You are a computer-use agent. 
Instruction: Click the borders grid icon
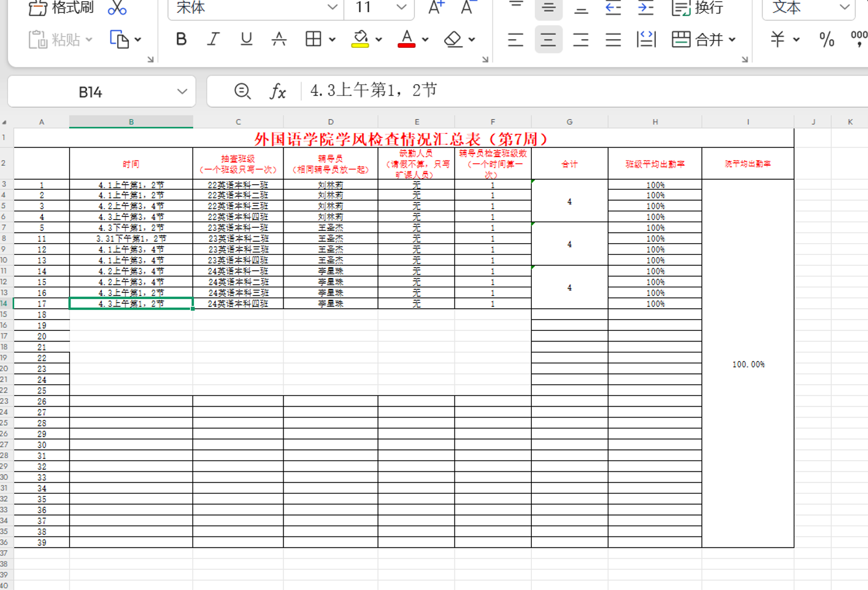coord(313,39)
